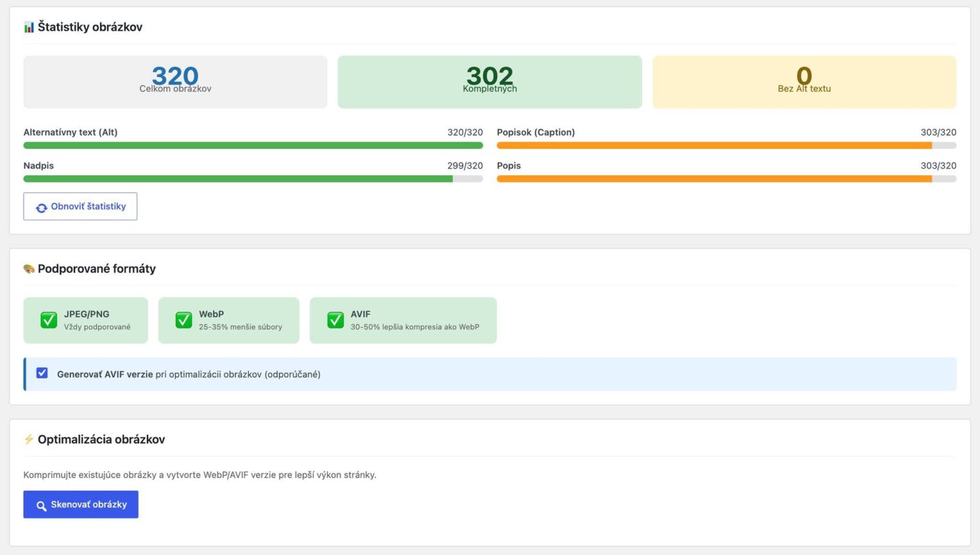
Task: Click the bar chart icon beside Štatistiky obrázkov
Action: 29,27
